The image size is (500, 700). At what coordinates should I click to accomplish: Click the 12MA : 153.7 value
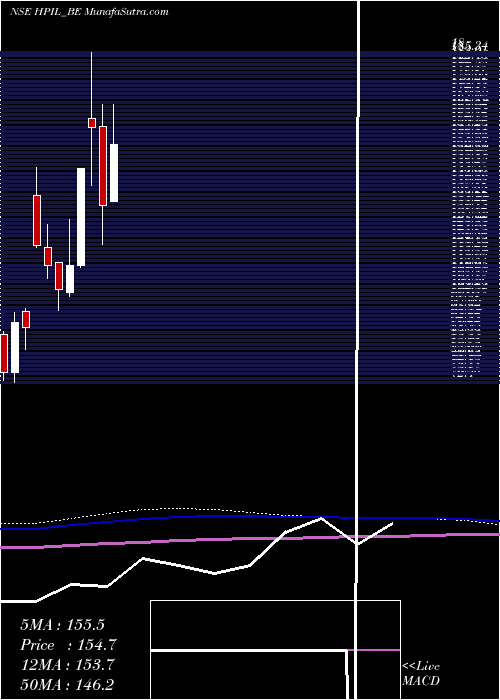pyautogui.click(x=68, y=665)
